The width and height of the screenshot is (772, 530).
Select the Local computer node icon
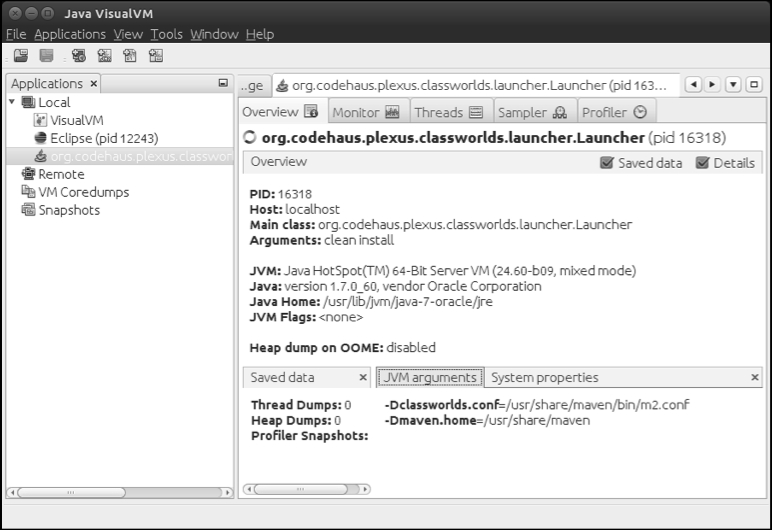pyautogui.click(x=28, y=102)
